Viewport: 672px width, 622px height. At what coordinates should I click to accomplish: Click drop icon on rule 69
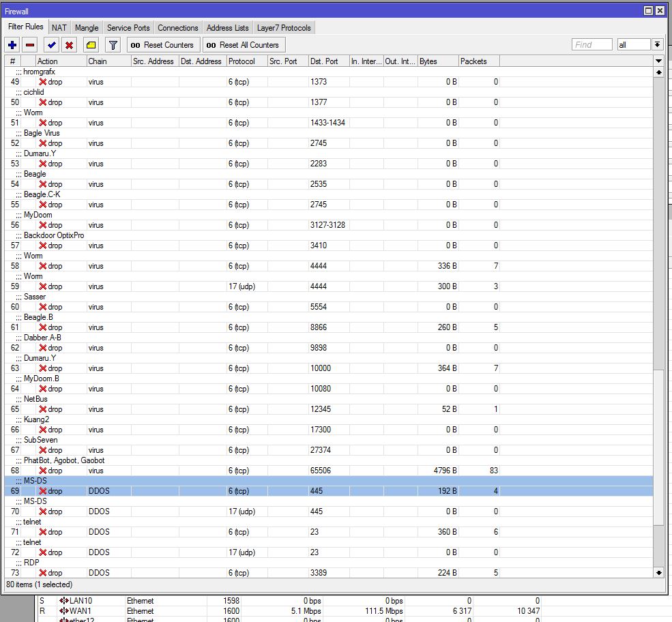[42, 491]
